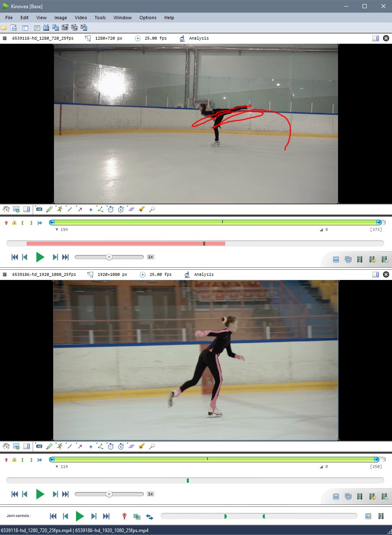Expand the File menu
Image resolution: width=392 pixels, height=535 pixels.
[9, 18]
